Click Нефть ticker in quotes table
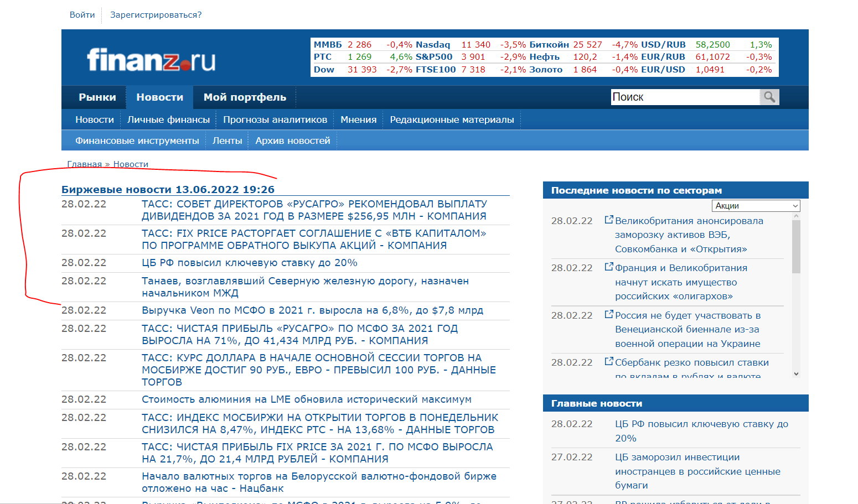 [x=544, y=57]
